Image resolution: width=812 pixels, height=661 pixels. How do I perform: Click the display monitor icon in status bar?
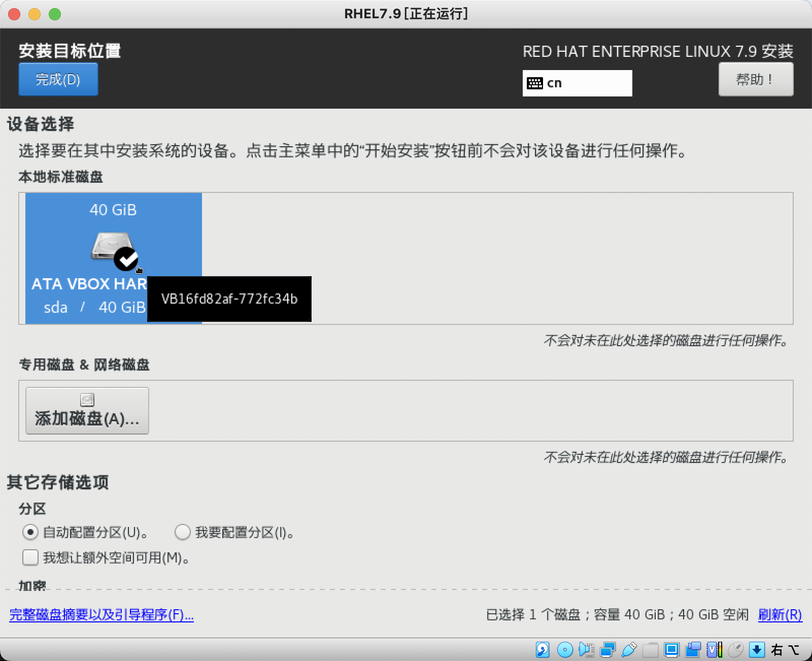pos(671,649)
